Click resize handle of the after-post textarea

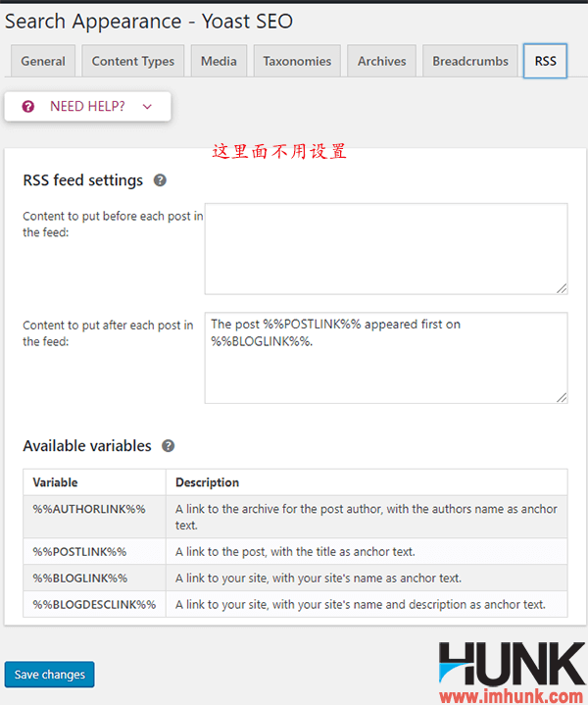[x=562, y=397]
